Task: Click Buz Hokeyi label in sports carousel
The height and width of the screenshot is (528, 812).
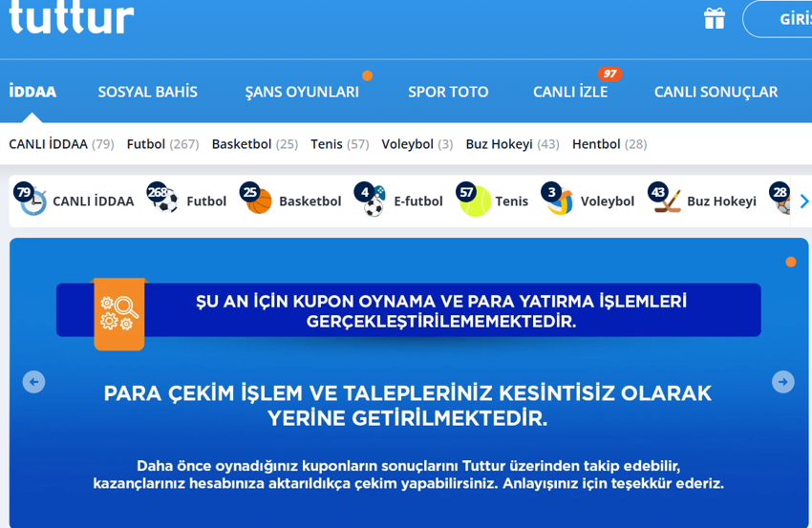Action: (721, 201)
